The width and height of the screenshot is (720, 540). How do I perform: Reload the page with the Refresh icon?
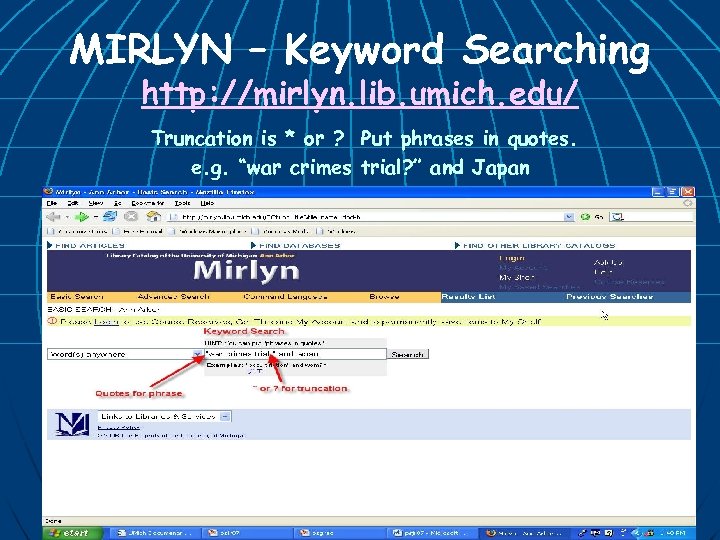click(x=109, y=216)
